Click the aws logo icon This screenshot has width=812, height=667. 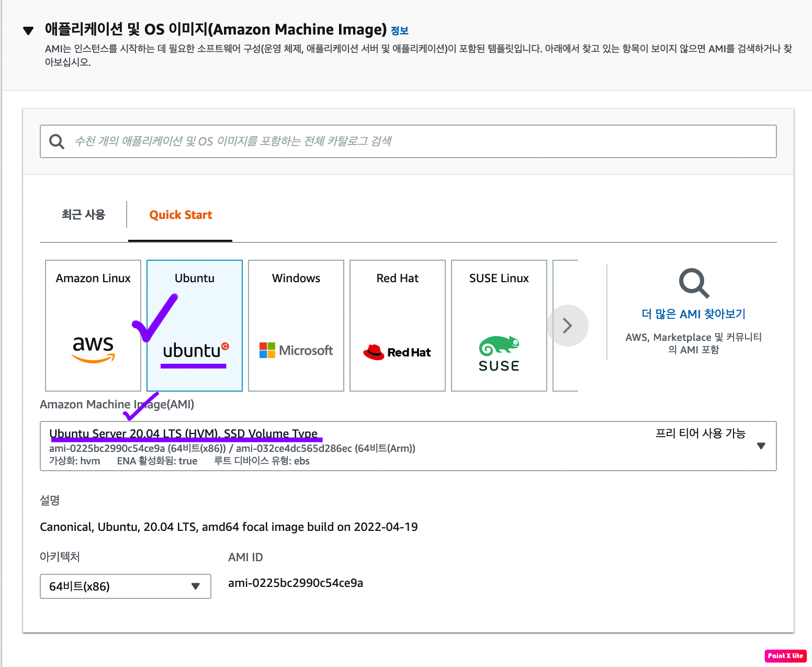pyautogui.click(x=93, y=349)
